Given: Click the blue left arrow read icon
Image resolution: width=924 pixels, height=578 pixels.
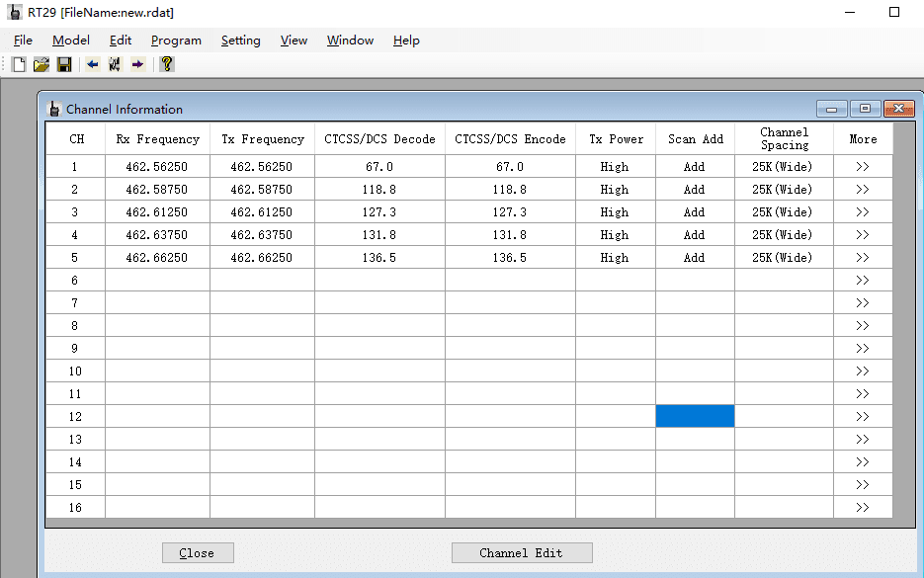Looking at the screenshot, I should [93, 64].
